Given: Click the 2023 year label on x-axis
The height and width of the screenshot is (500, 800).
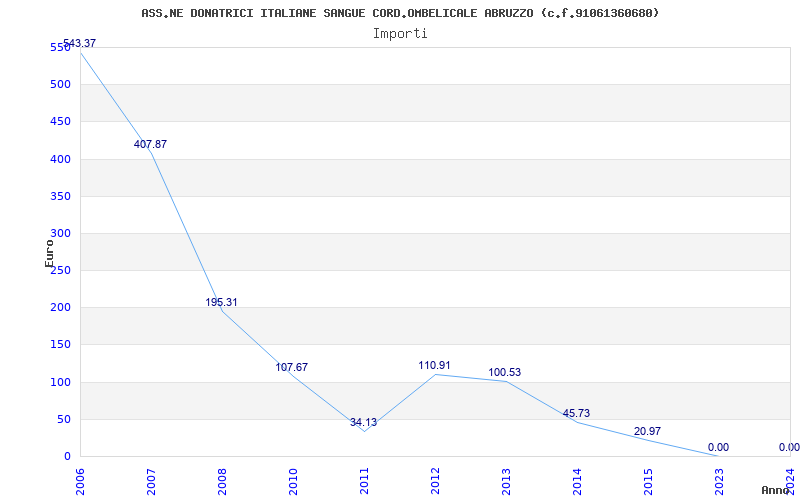Looking at the screenshot, I should 718,481.
